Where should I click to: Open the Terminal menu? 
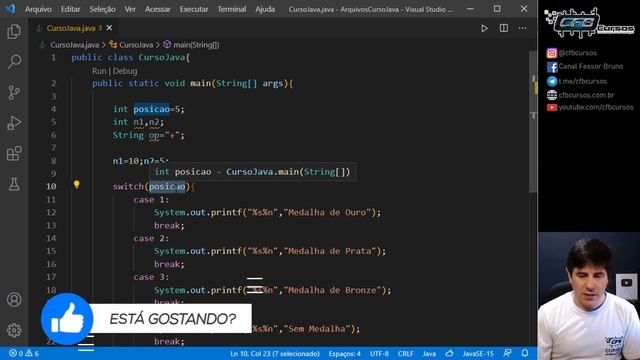(x=232, y=9)
